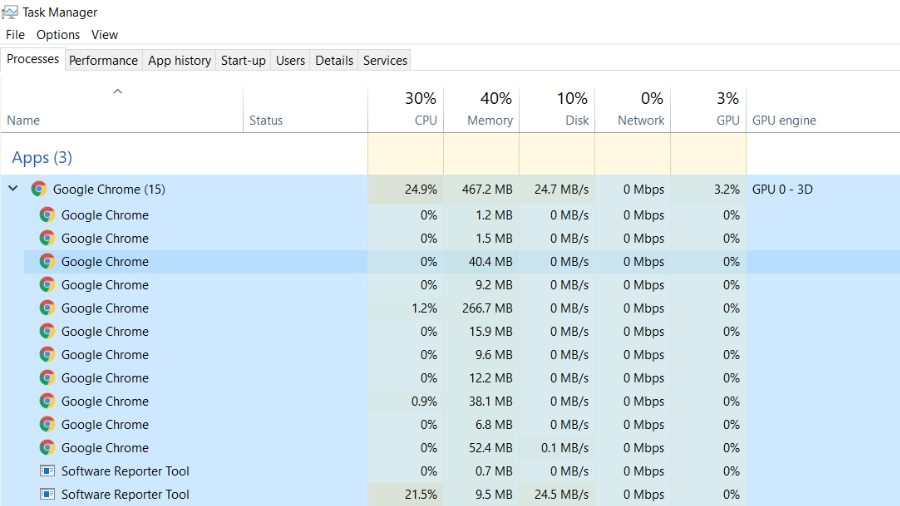This screenshot has width=900, height=506.
Task: Click Chrome icon of Google Chrome (15) group
Action: click(x=39, y=189)
